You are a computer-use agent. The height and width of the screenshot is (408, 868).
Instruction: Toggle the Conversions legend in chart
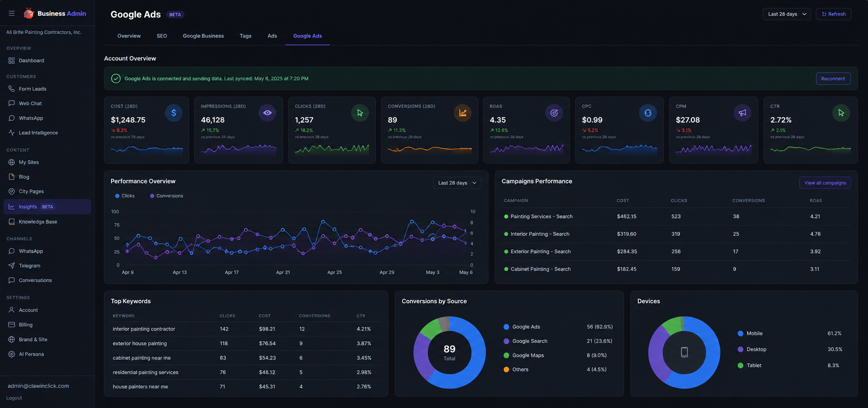167,196
